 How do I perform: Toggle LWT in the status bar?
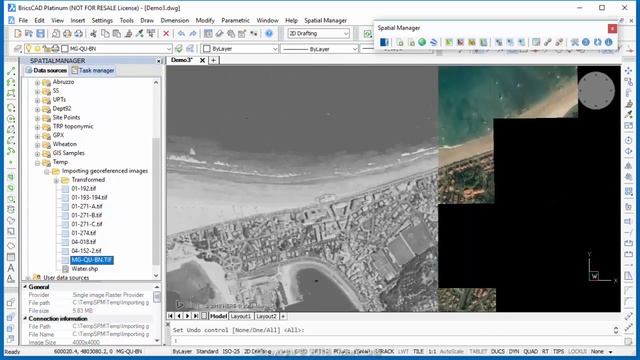point(403,351)
